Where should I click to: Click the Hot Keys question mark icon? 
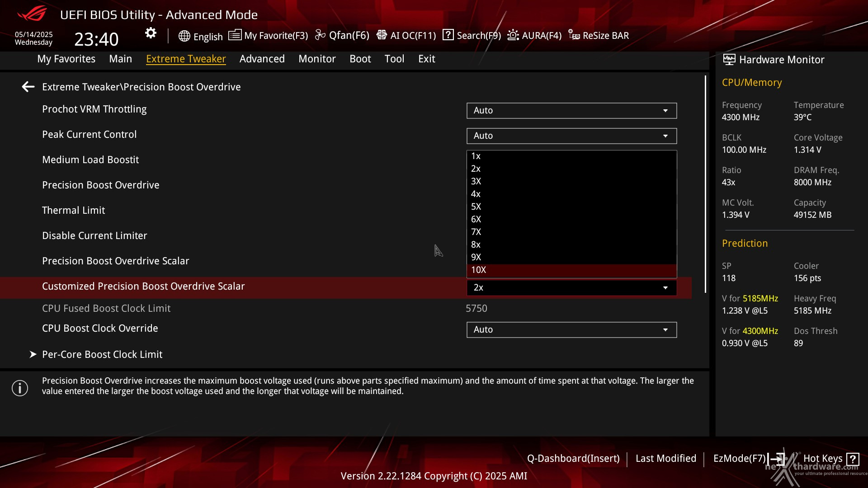(853, 459)
